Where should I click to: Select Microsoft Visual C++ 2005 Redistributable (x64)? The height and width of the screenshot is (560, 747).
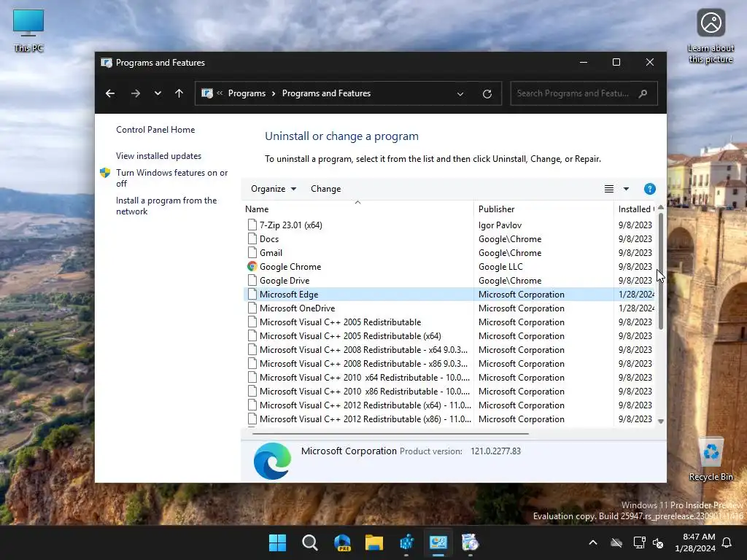pos(350,336)
